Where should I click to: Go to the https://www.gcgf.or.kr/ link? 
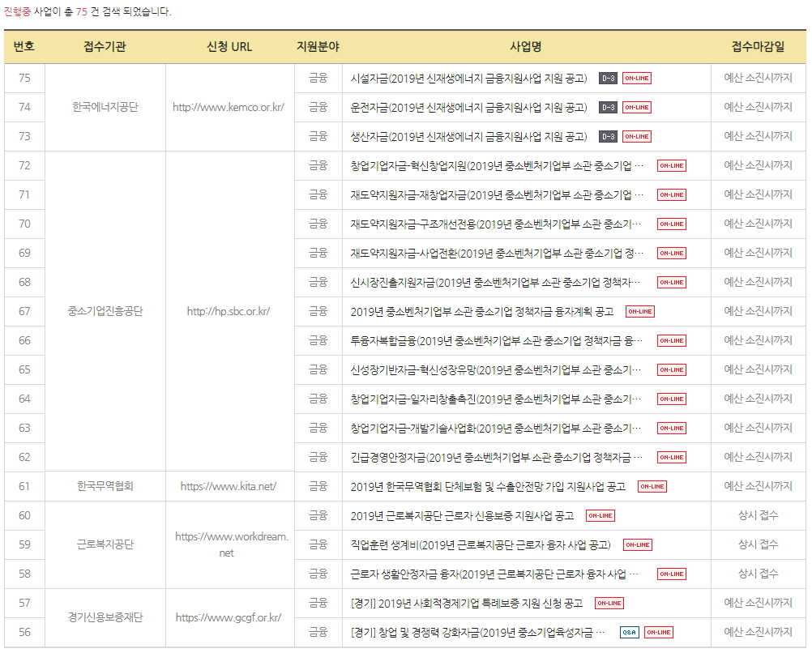pos(228,618)
